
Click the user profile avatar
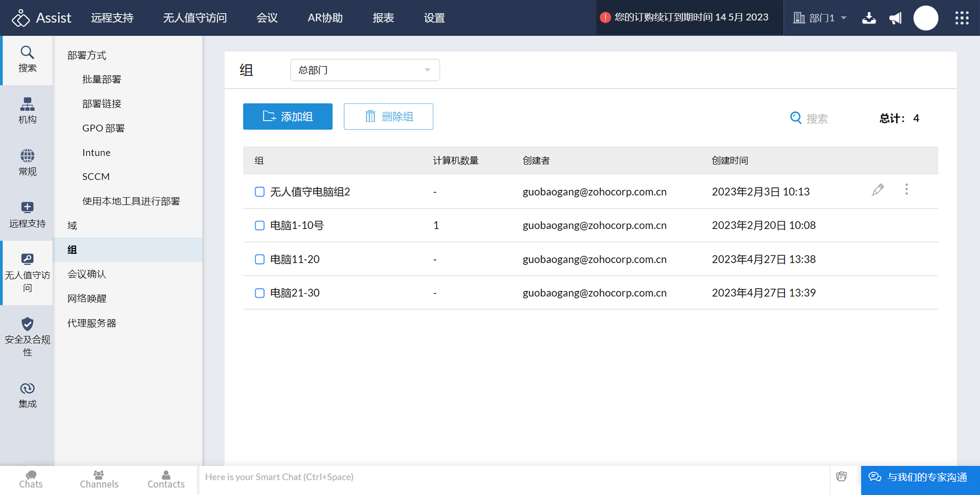926,18
